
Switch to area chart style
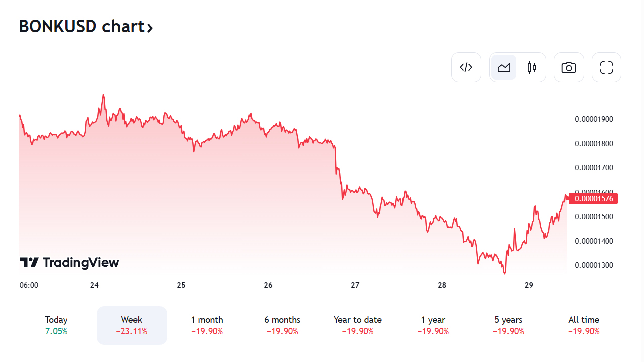504,67
